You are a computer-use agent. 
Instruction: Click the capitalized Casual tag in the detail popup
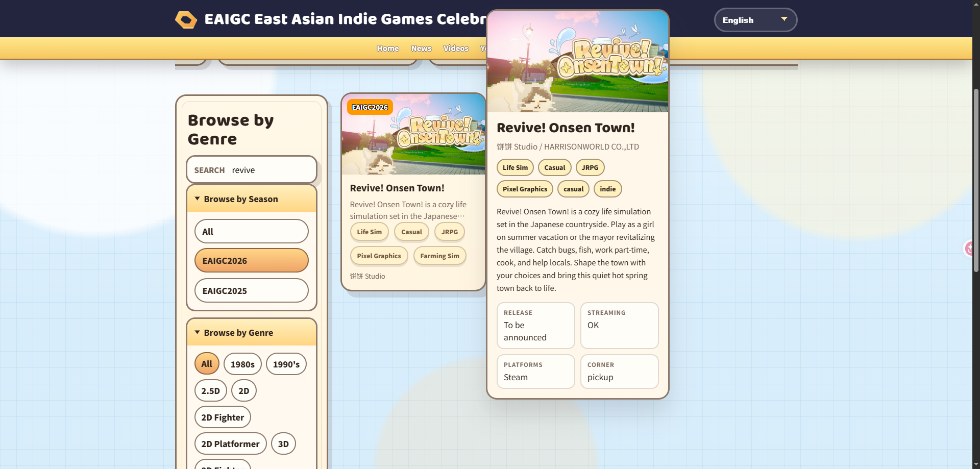pos(555,167)
